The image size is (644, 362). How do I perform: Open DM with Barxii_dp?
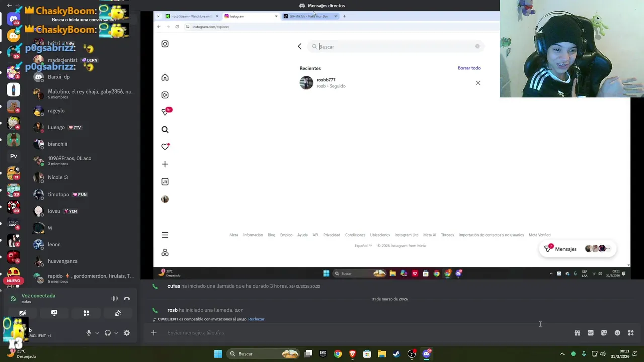[85, 77]
